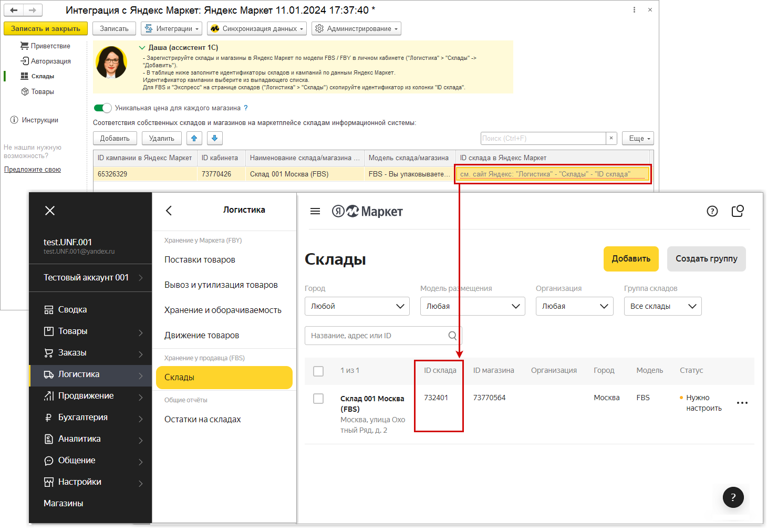Screen dimensions: 767x532
Task: Go back with the left arrow in 1C window
Action: [14, 10]
